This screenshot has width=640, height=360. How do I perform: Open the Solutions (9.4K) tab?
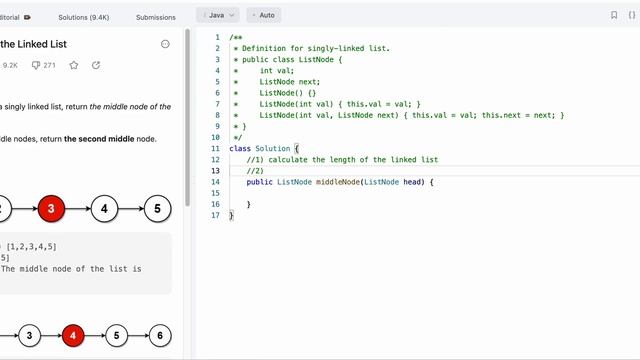coord(84,17)
